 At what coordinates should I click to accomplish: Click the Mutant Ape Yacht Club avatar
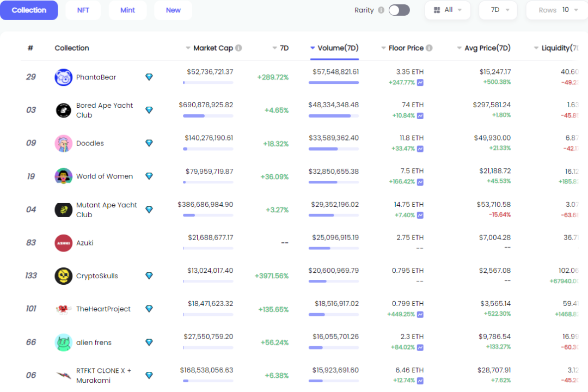coord(63,210)
